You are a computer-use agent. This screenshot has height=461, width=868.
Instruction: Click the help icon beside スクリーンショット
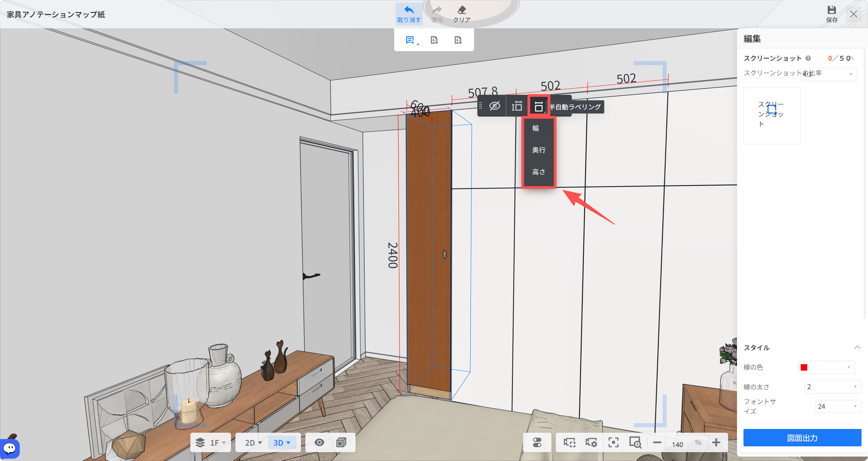point(808,58)
